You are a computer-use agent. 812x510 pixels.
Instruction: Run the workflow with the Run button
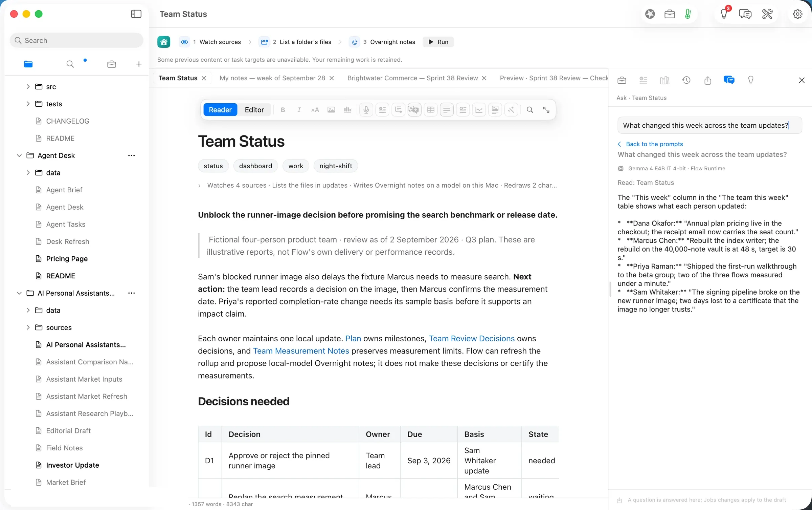(x=438, y=42)
